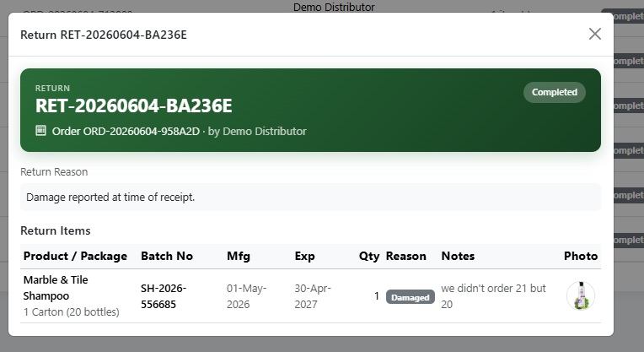Image resolution: width=644 pixels, height=352 pixels.
Task: Click the Photo column header
Action: [x=580, y=256]
